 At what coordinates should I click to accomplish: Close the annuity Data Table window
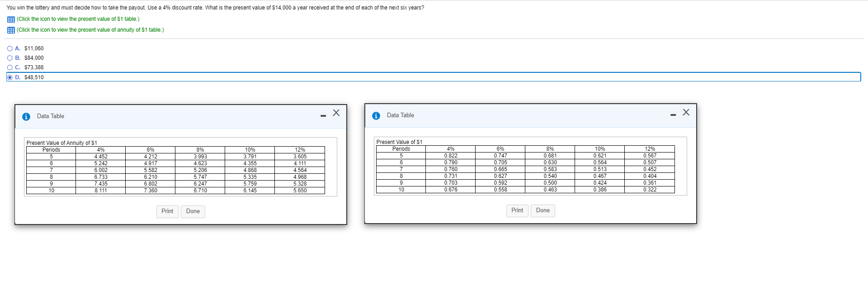pos(336,113)
